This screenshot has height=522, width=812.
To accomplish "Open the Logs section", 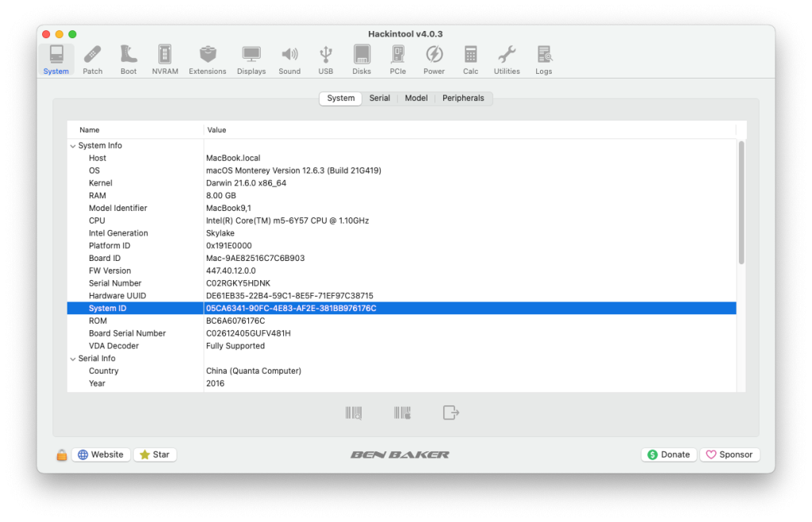I will click(x=544, y=59).
